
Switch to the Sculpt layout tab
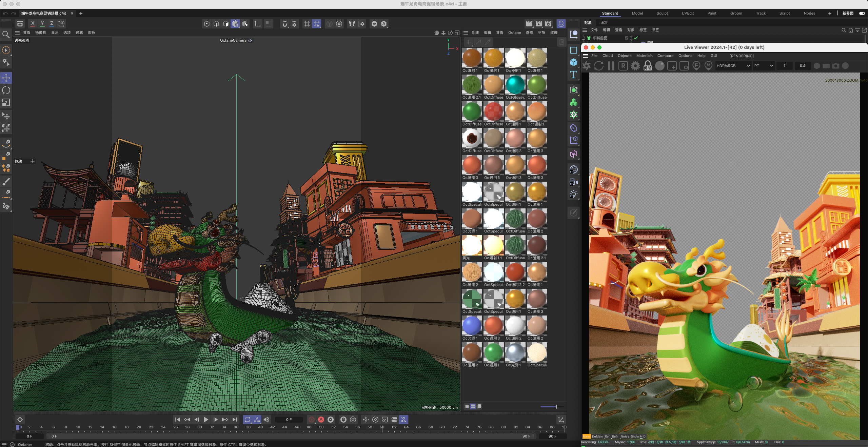[662, 13]
